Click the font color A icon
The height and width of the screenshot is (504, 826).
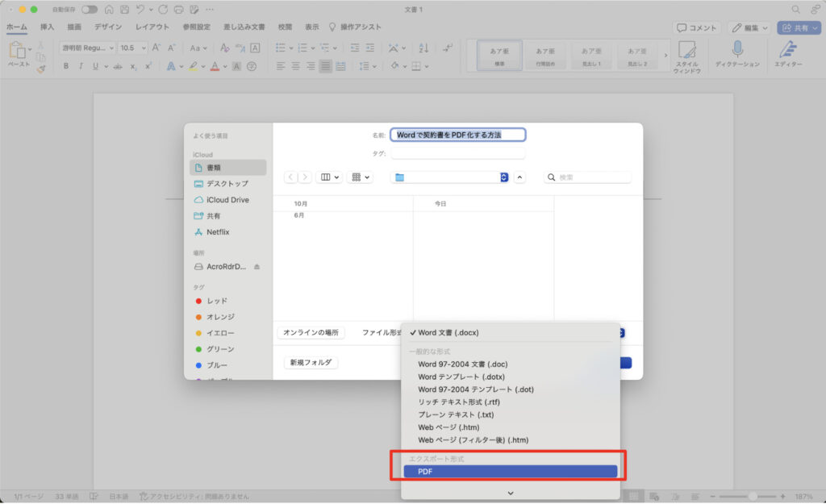point(215,66)
